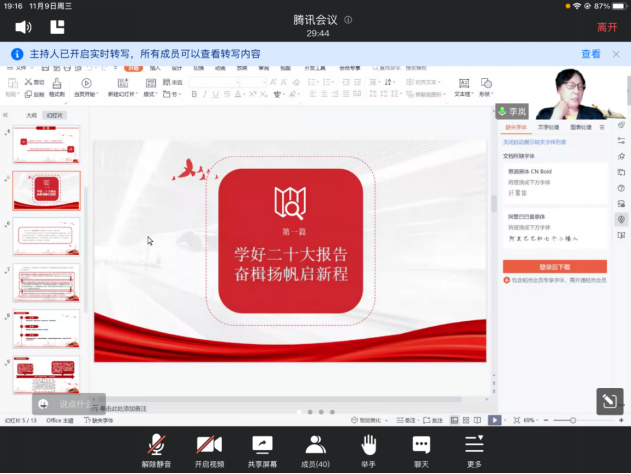Collapse the slide panel with double-chevron arrow
The image size is (631, 474).
point(7,115)
